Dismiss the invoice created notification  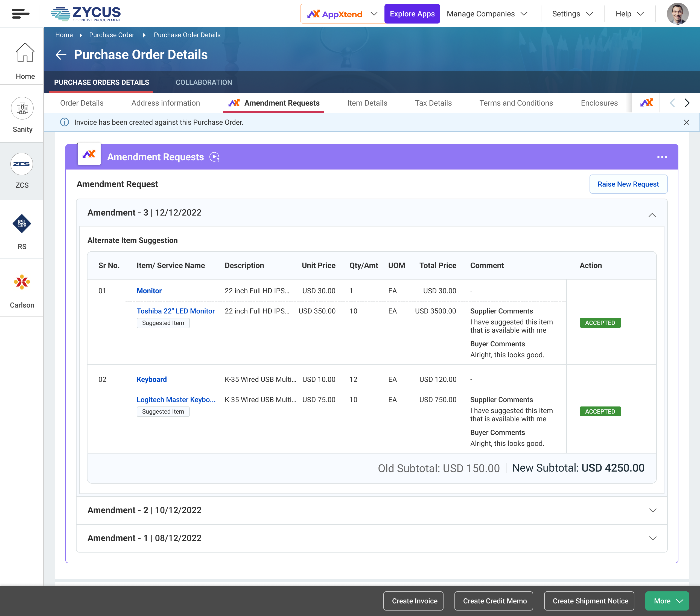686,123
